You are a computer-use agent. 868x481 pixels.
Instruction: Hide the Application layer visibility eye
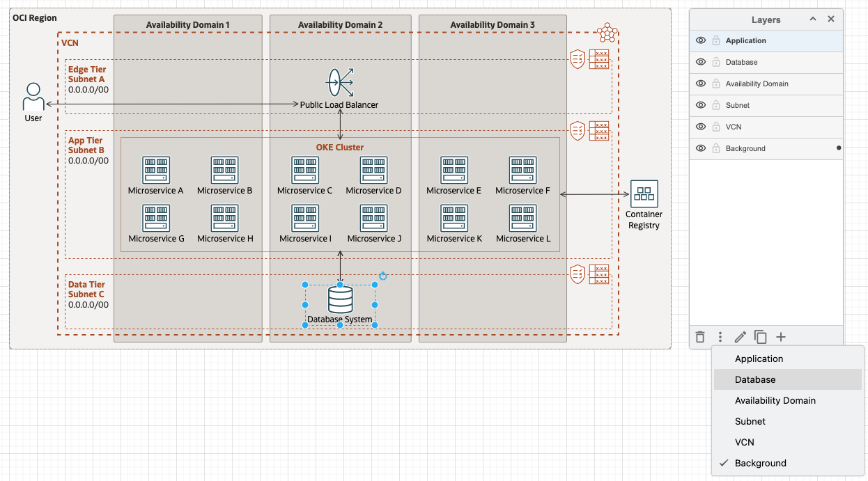tap(700, 40)
